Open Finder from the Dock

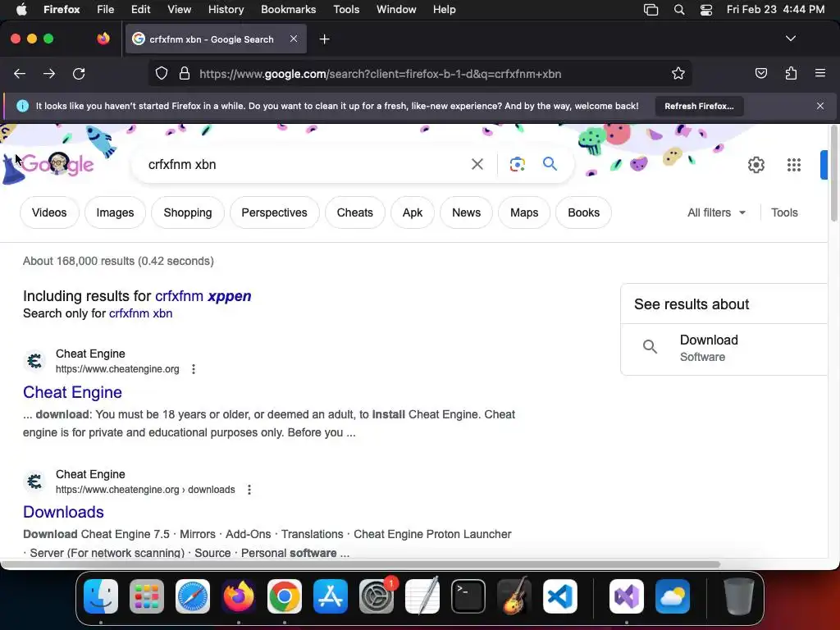coord(101,596)
